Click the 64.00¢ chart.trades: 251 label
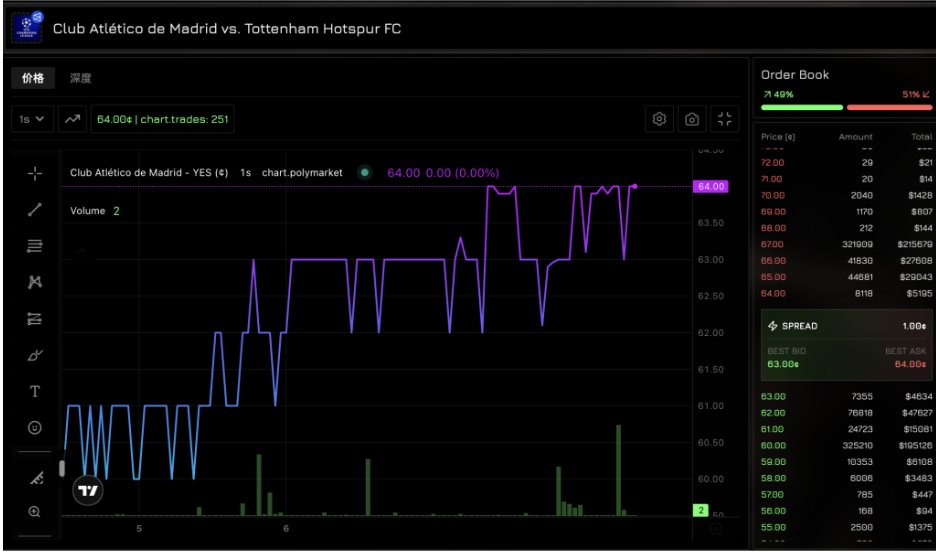This screenshot has width=936, height=552. 162,119
